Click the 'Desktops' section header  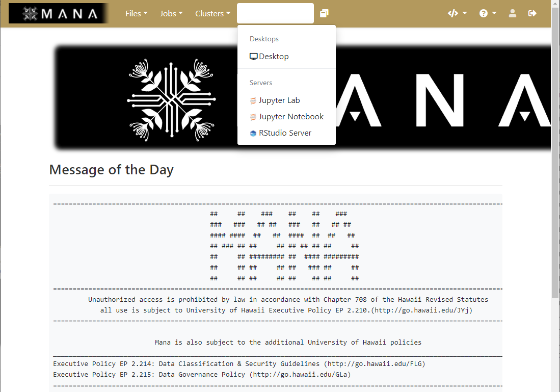pyautogui.click(x=264, y=39)
